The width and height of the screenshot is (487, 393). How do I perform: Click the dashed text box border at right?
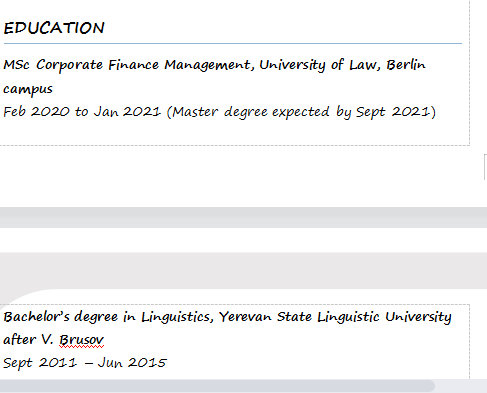click(470, 73)
